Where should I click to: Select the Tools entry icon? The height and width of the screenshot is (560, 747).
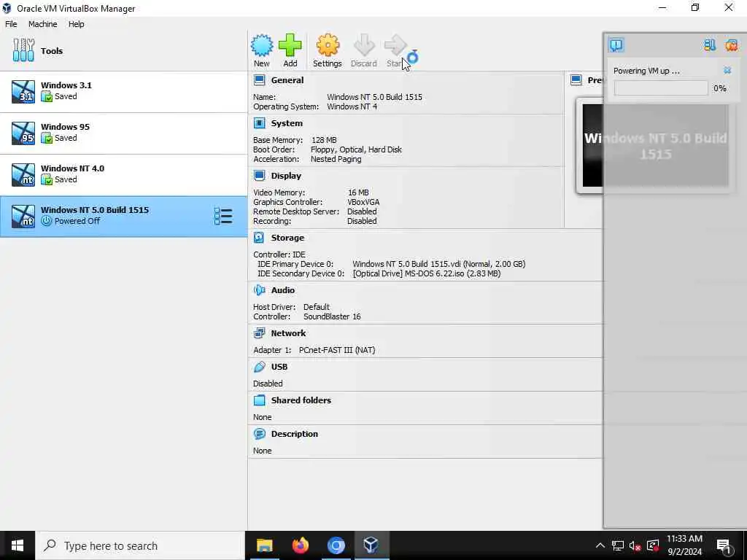(x=23, y=50)
